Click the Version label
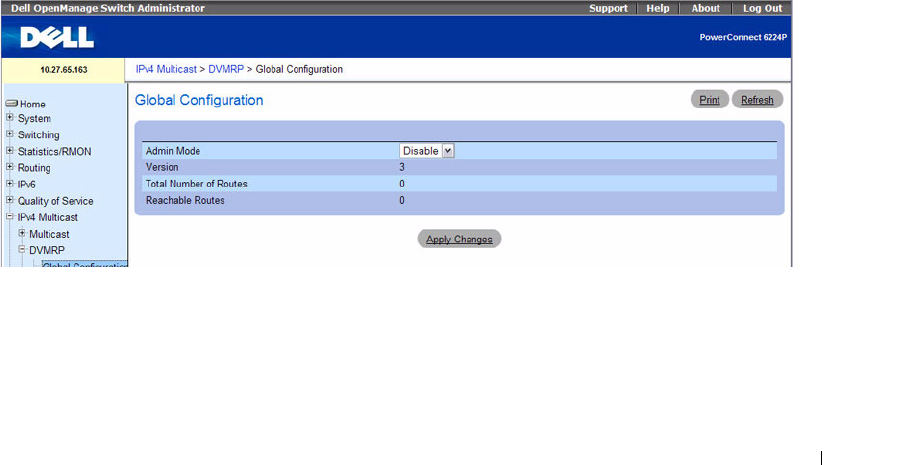This screenshot has width=901, height=465. point(162,167)
